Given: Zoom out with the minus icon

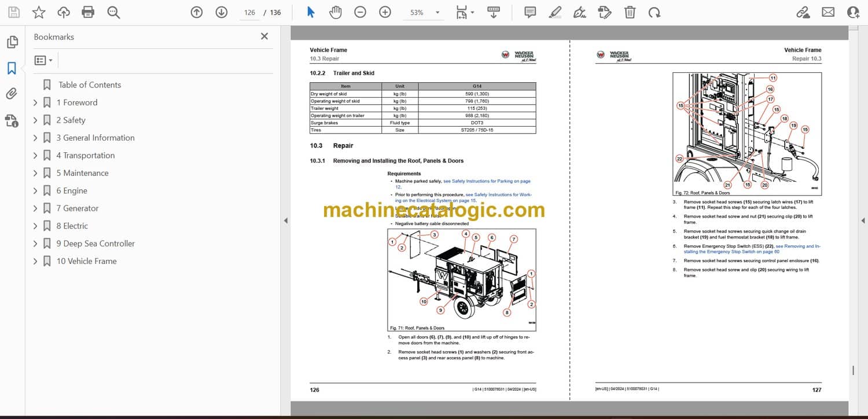Looking at the screenshot, I should pos(360,12).
